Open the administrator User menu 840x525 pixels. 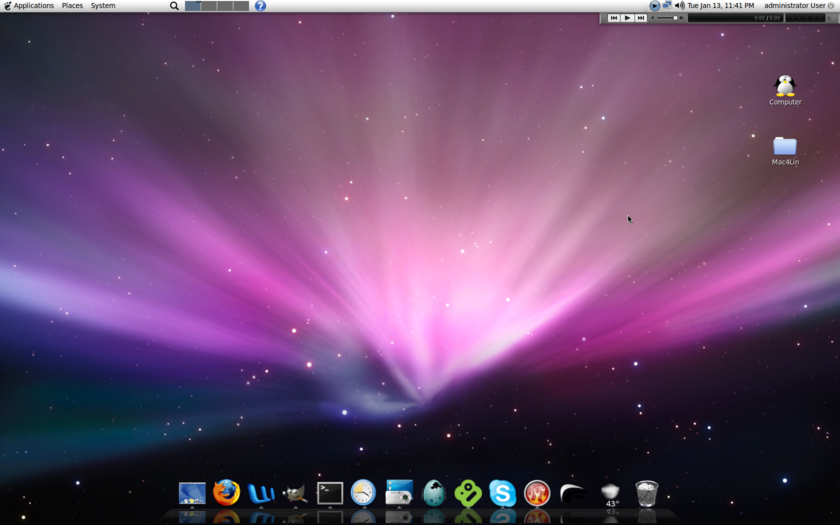(794, 5)
